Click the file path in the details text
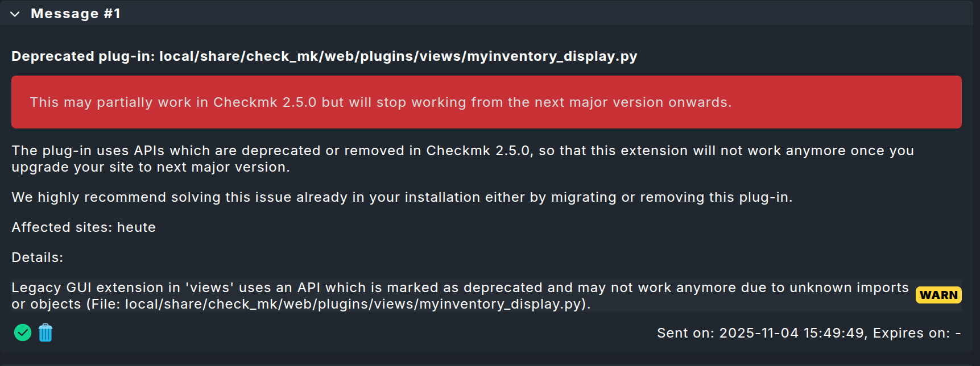This screenshot has height=366, width=980. coord(353,304)
